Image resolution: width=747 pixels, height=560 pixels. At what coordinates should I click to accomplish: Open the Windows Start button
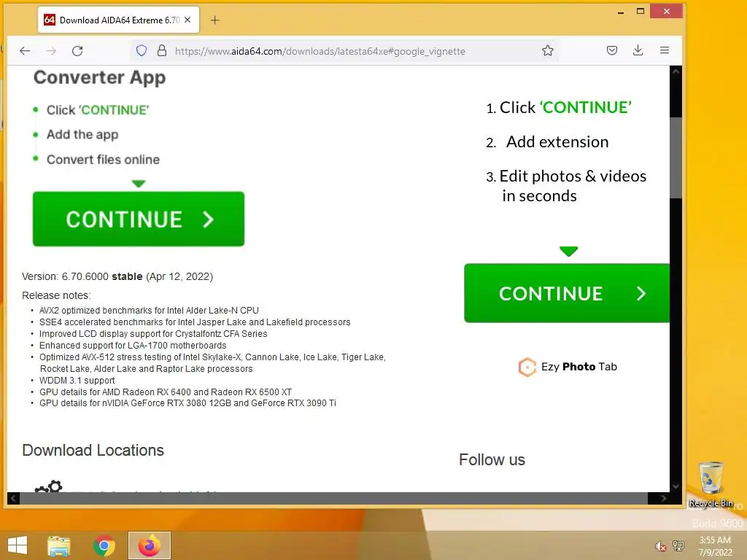click(x=18, y=545)
